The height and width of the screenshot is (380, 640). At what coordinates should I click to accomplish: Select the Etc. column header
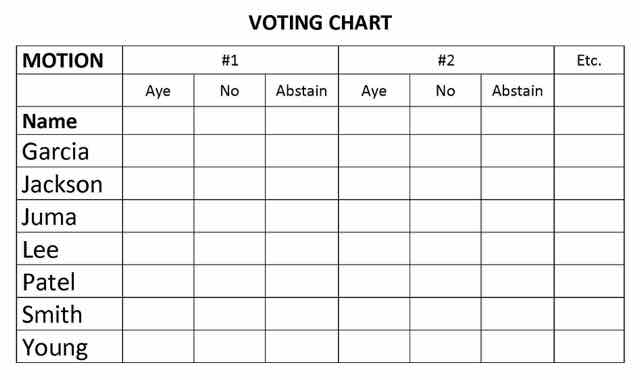click(x=589, y=60)
